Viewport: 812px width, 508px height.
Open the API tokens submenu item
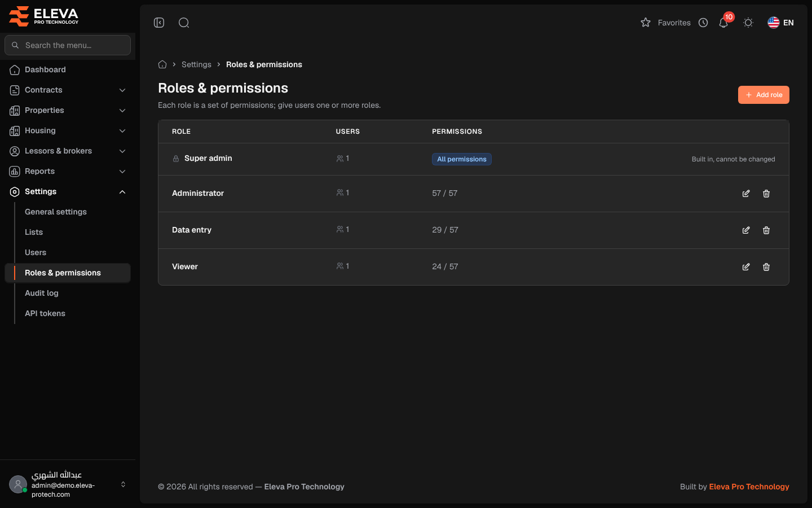click(x=45, y=313)
